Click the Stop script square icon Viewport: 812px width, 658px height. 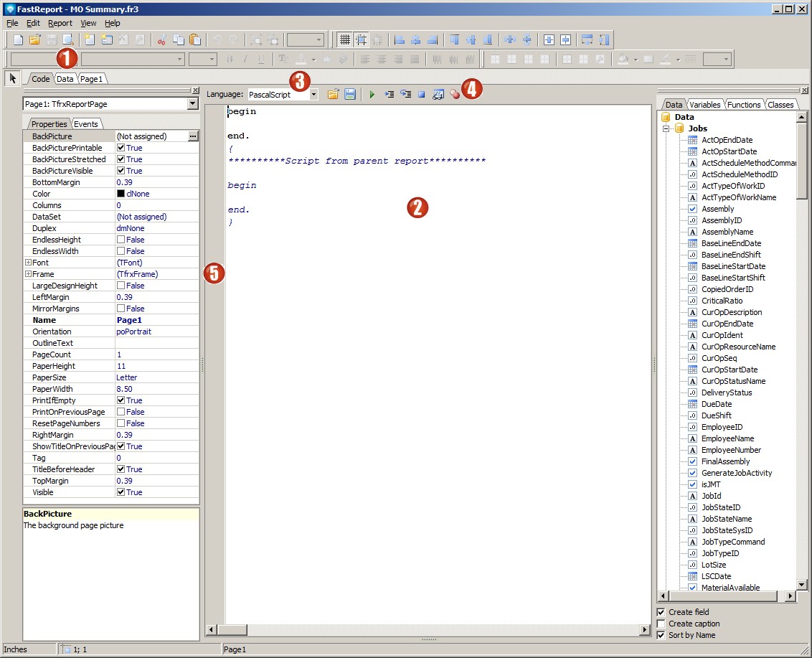click(422, 95)
